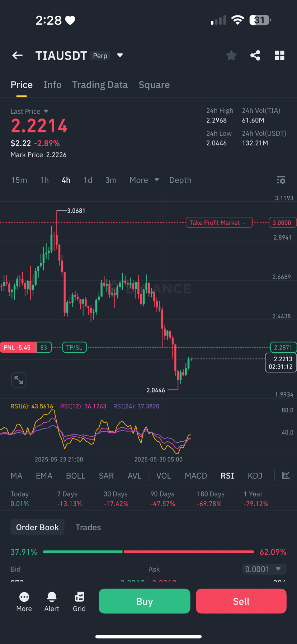Open the Grid trading icon
The height and width of the screenshot is (644, 297).
click(x=79, y=602)
